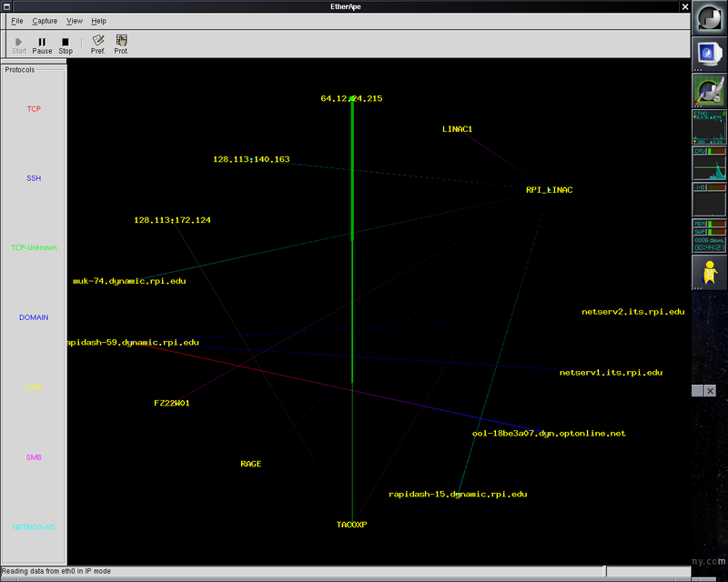
Task: Select node 128.113.172.124
Action: coord(172,220)
